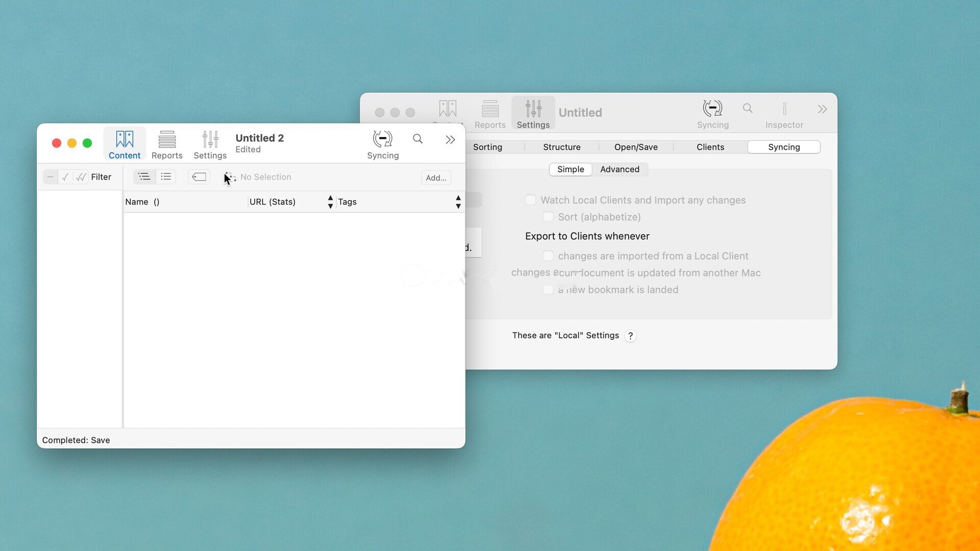Switch to the Simple syncing segment
The height and width of the screenshot is (551, 980).
click(x=571, y=169)
